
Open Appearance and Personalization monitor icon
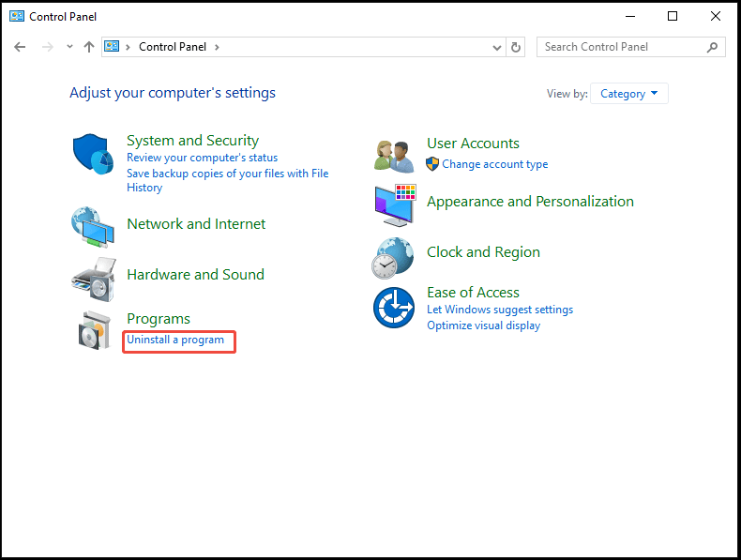tap(396, 205)
